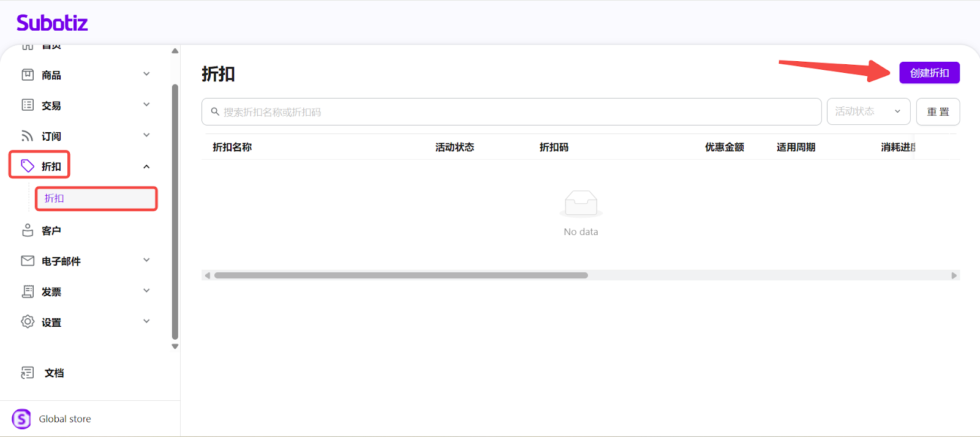Viewport: 980px width, 437px height.
Task: Expand the 电子邮件 menu chevron
Action: (x=146, y=260)
